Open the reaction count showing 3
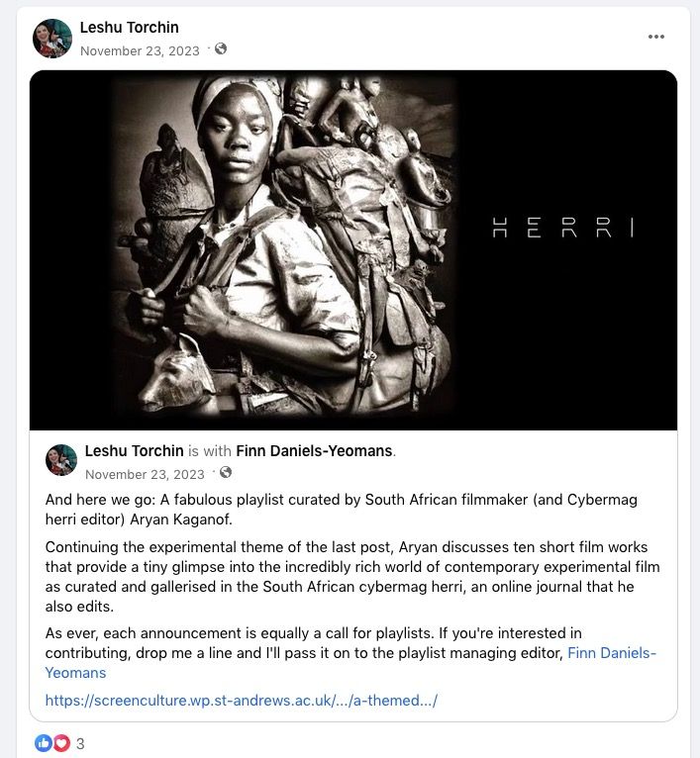The width and height of the screenshot is (700, 758). coord(80,743)
